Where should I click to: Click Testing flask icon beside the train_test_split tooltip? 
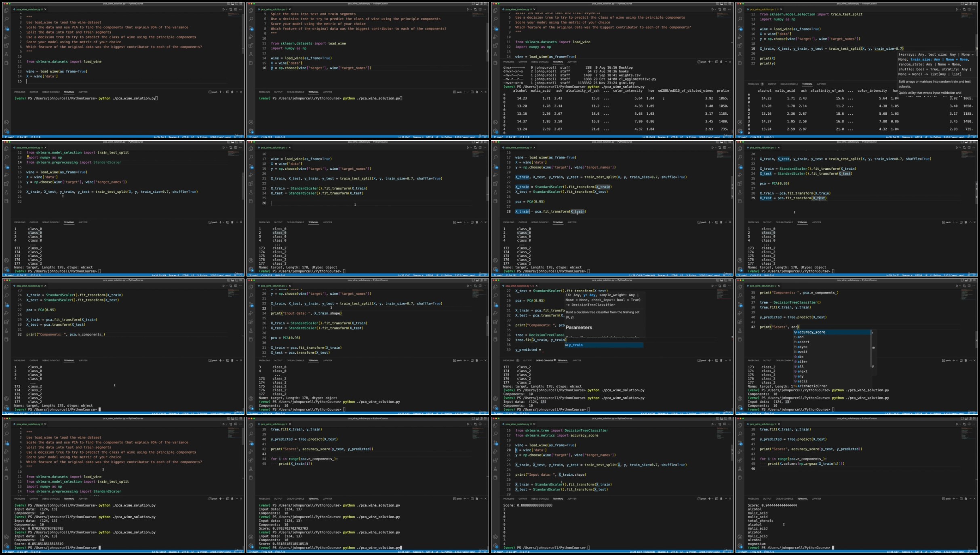point(740,54)
